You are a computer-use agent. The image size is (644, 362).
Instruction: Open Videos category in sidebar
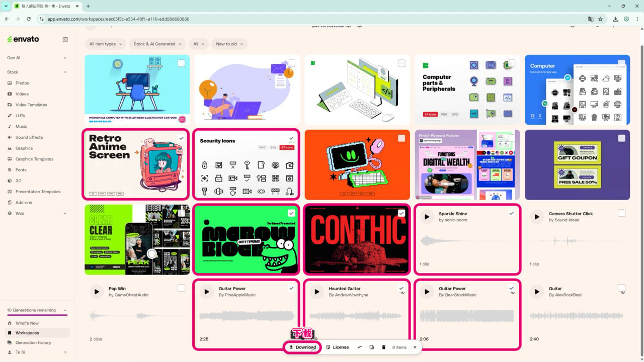pos(22,94)
